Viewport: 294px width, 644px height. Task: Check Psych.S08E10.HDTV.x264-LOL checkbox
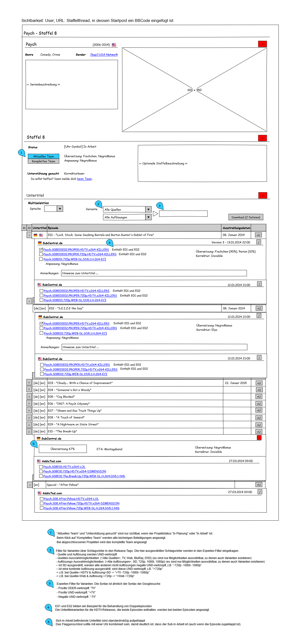click(41, 467)
